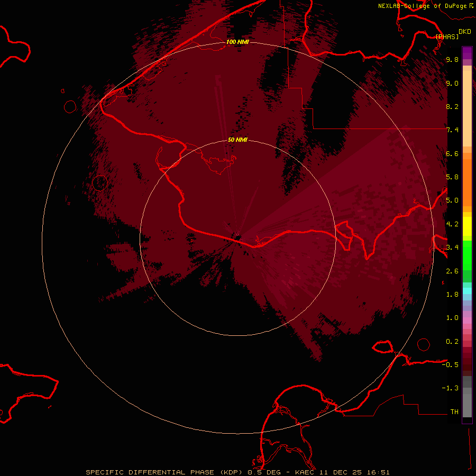Select the -1.3 scale value

(x=450, y=388)
